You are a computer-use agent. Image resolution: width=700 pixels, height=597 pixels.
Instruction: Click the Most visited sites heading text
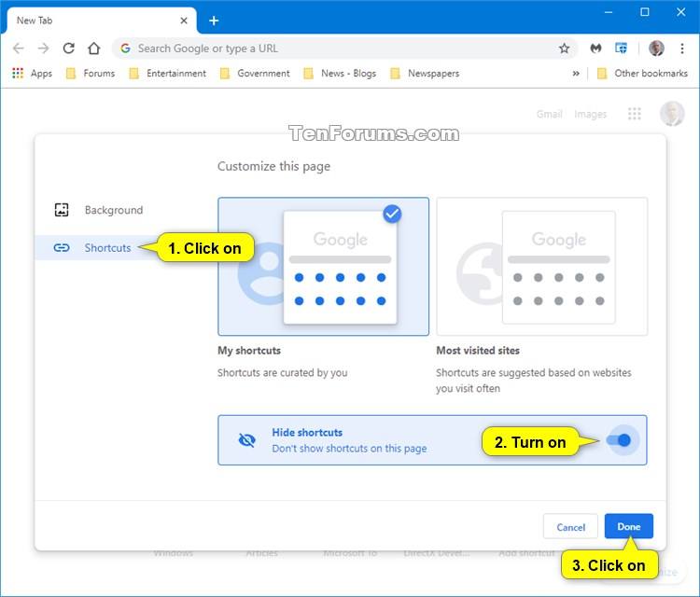(x=478, y=350)
